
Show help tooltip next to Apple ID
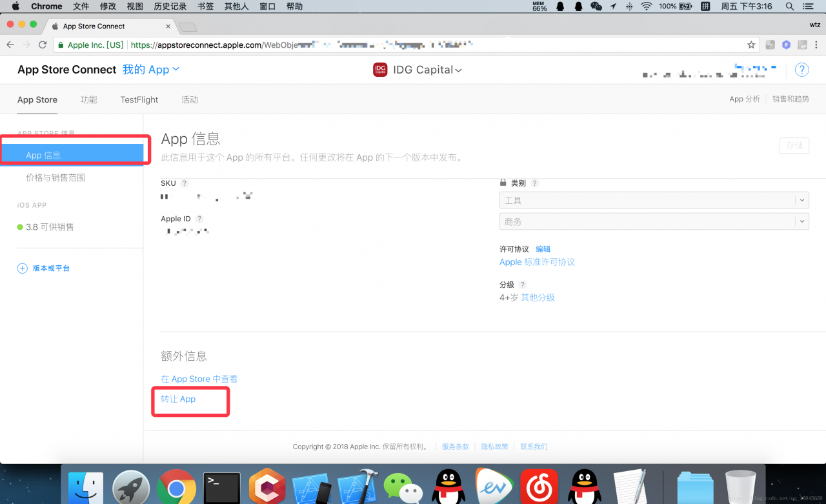coord(199,219)
